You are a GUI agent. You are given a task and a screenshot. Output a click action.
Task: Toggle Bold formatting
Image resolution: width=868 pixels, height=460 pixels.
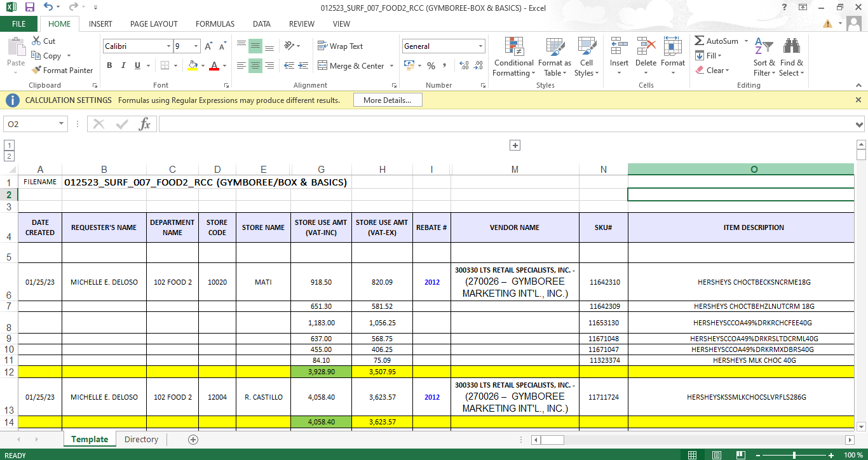109,65
